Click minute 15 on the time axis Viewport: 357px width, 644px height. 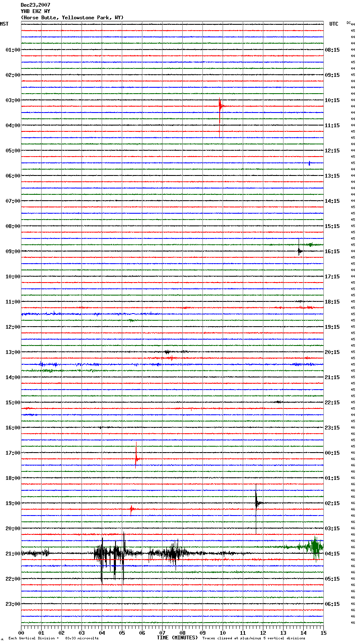[x=323, y=633]
